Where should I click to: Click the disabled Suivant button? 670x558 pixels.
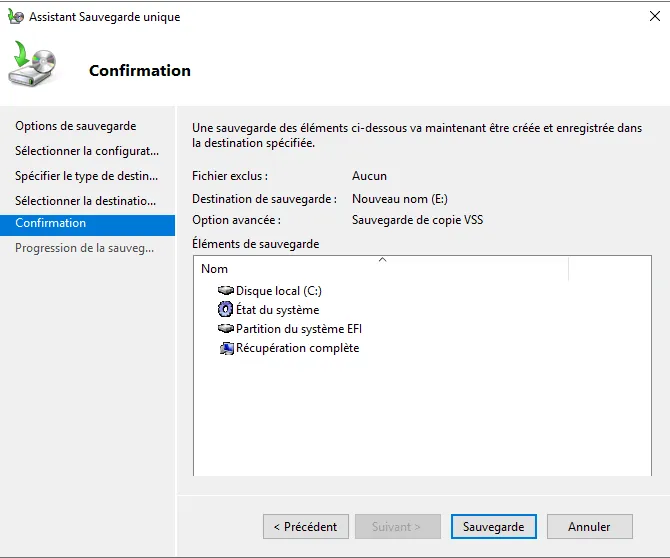(398, 526)
